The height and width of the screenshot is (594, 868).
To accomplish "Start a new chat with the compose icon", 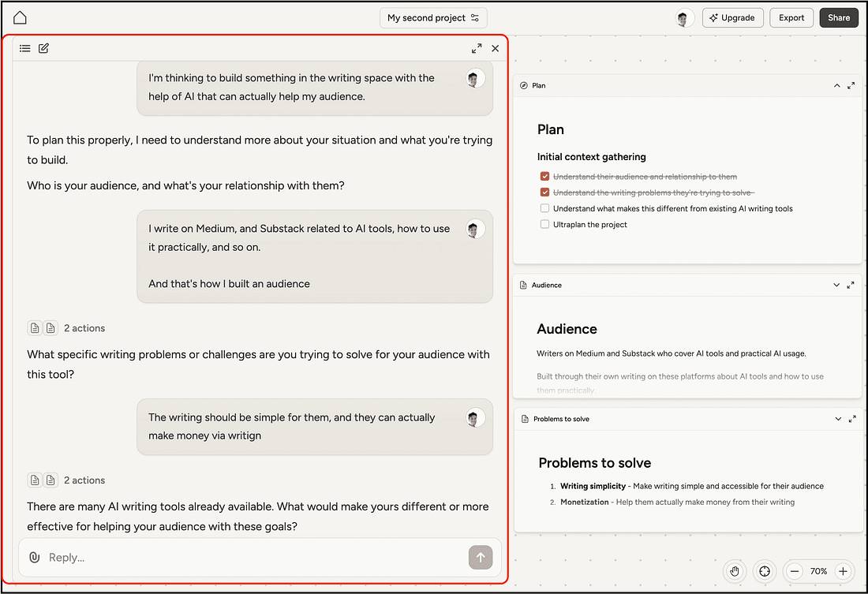I will [x=43, y=48].
